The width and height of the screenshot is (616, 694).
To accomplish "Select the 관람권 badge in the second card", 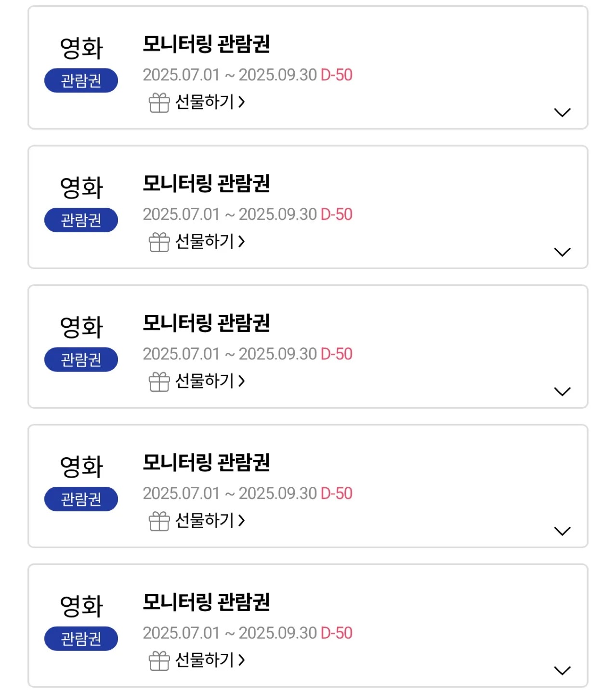I will 81,220.
